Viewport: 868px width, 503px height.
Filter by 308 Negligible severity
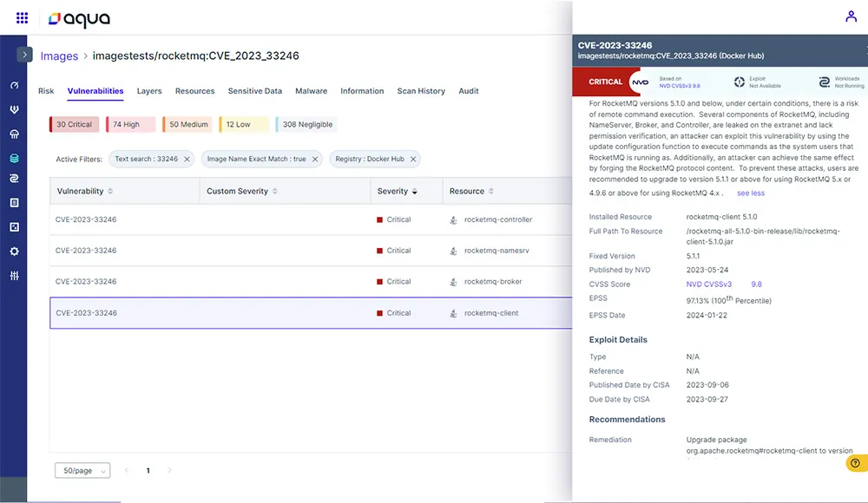(x=306, y=125)
